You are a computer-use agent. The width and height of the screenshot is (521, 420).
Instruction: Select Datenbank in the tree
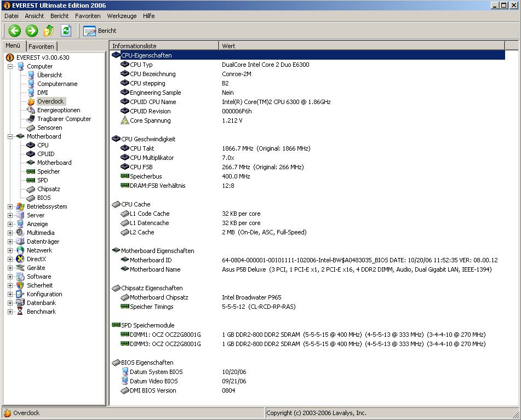click(x=41, y=303)
